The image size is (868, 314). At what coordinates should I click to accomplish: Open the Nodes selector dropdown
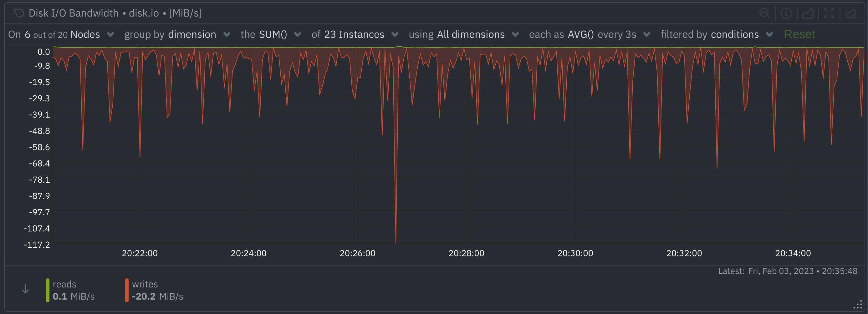[61, 34]
